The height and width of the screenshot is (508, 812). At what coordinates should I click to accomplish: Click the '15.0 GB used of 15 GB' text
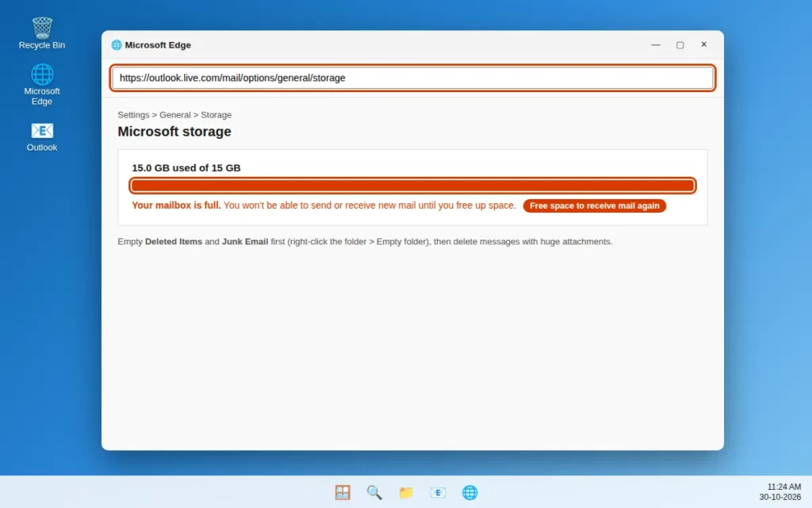[x=186, y=168]
